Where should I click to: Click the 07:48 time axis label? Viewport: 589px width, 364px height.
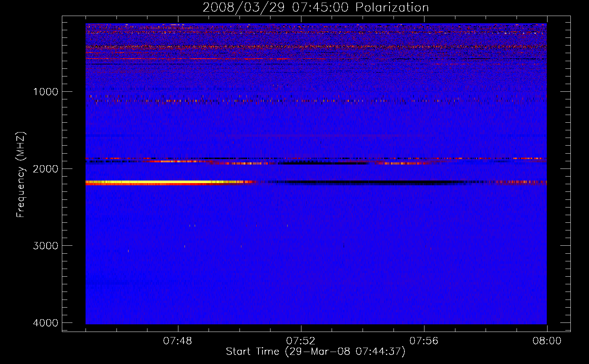coord(178,341)
